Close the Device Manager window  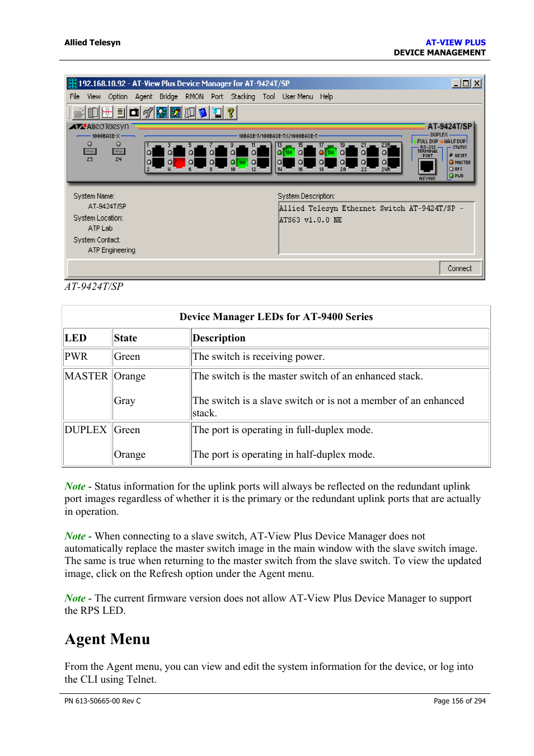[x=477, y=83]
